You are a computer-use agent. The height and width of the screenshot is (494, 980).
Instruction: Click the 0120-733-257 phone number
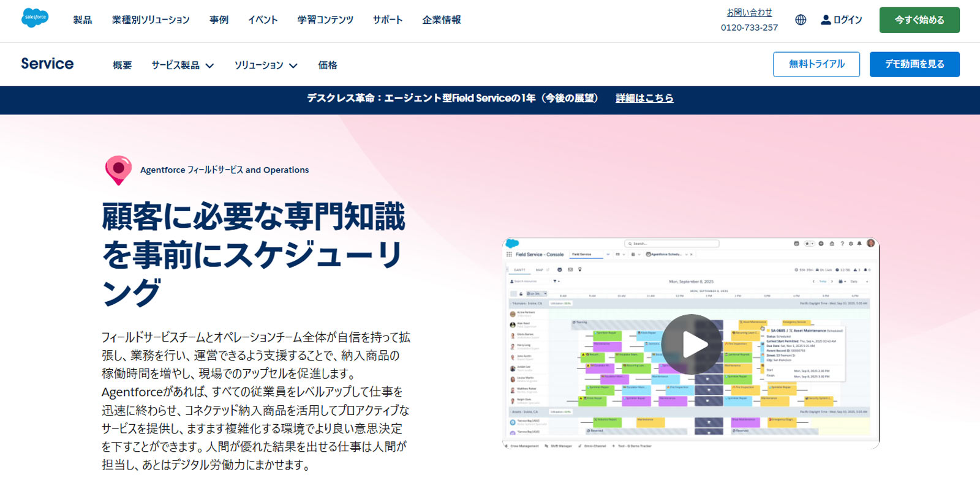[x=749, y=28]
